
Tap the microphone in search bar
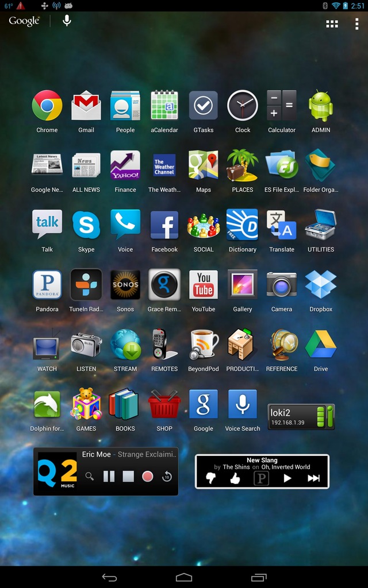[x=67, y=21]
